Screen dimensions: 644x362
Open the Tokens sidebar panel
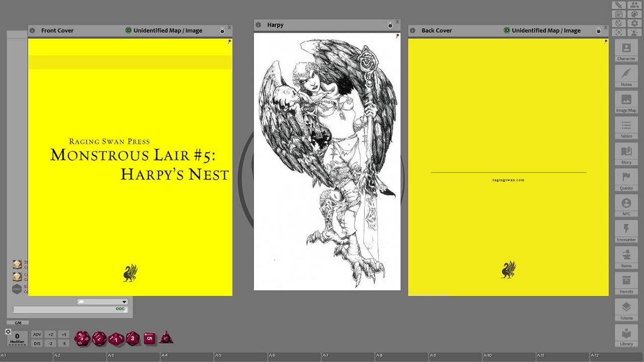(626, 310)
